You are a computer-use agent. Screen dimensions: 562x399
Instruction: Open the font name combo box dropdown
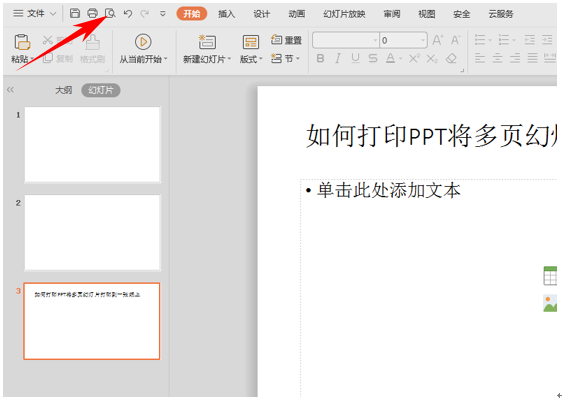[375, 40]
